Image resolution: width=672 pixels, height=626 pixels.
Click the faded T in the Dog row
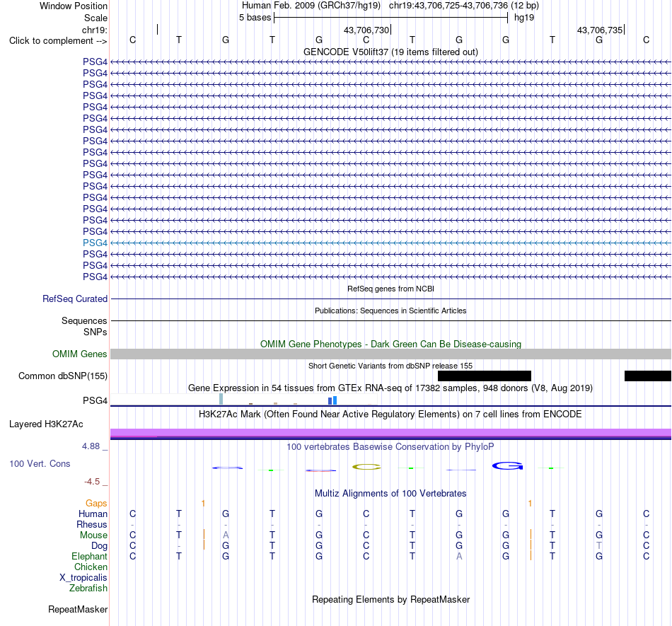click(x=599, y=546)
